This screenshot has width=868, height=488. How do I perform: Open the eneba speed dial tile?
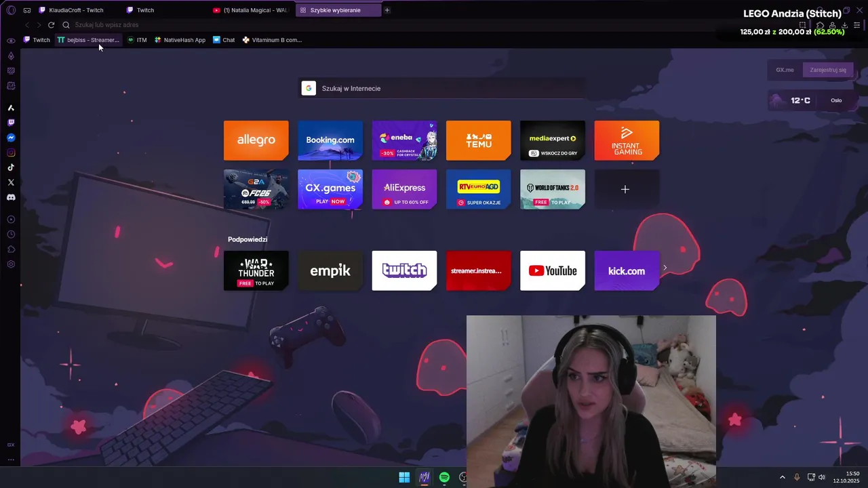pyautogui.click(x=404, y=140)
